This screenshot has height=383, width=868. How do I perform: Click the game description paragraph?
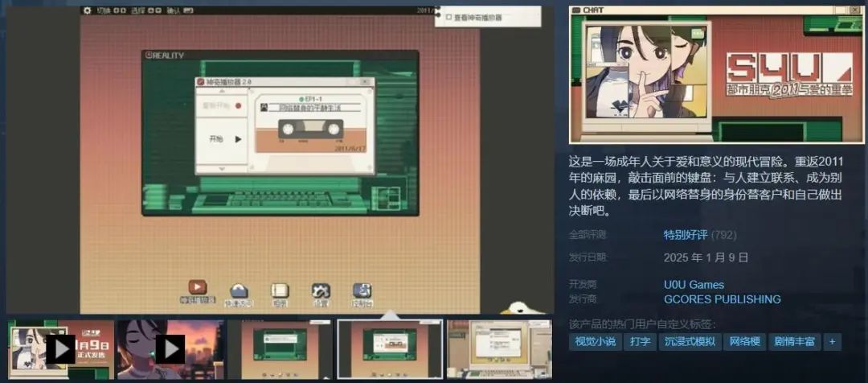click(706, 186)
